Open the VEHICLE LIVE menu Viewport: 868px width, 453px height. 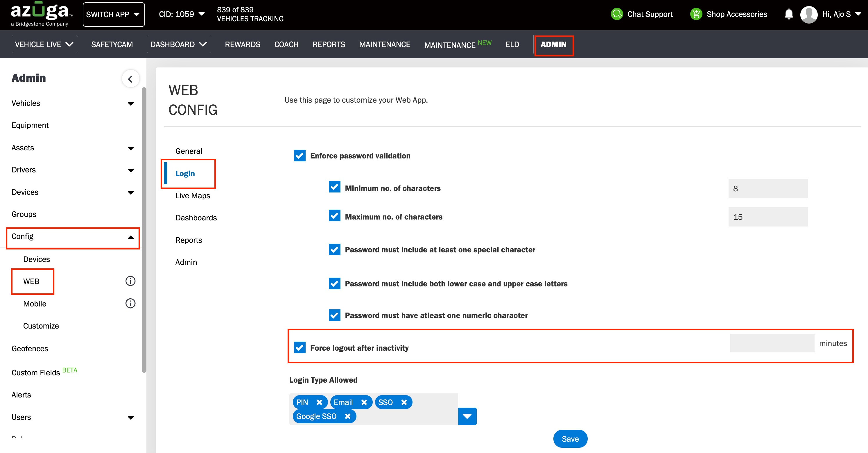coord(44,44)
